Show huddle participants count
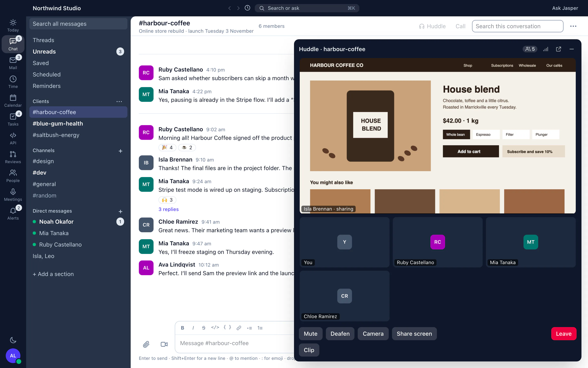588x368 pixels. click(530, 49)
